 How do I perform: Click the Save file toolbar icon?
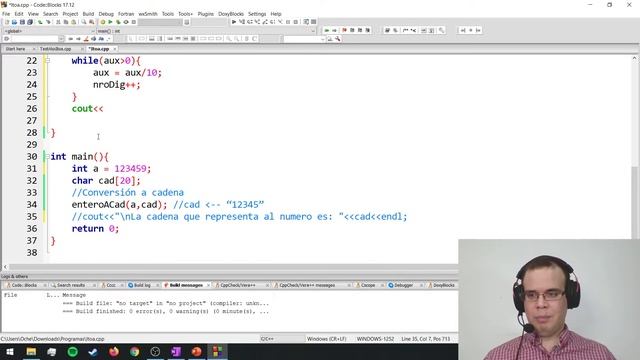click(x=22, y=22)
